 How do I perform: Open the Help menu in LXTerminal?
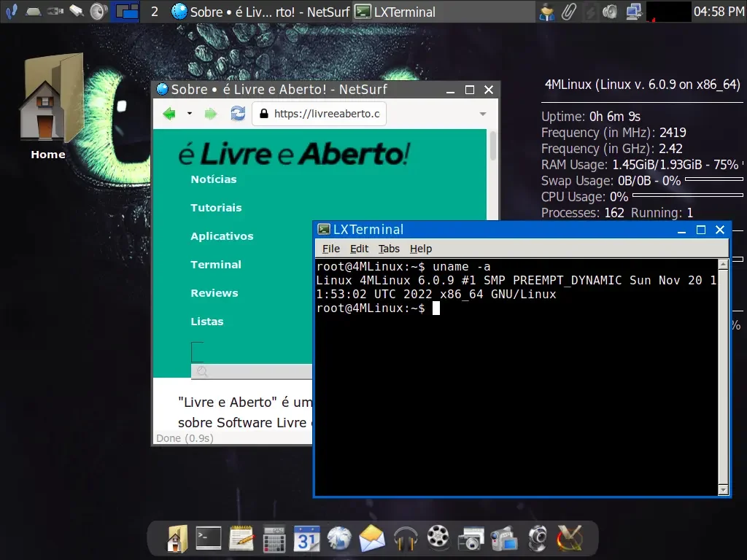(421, 249)
